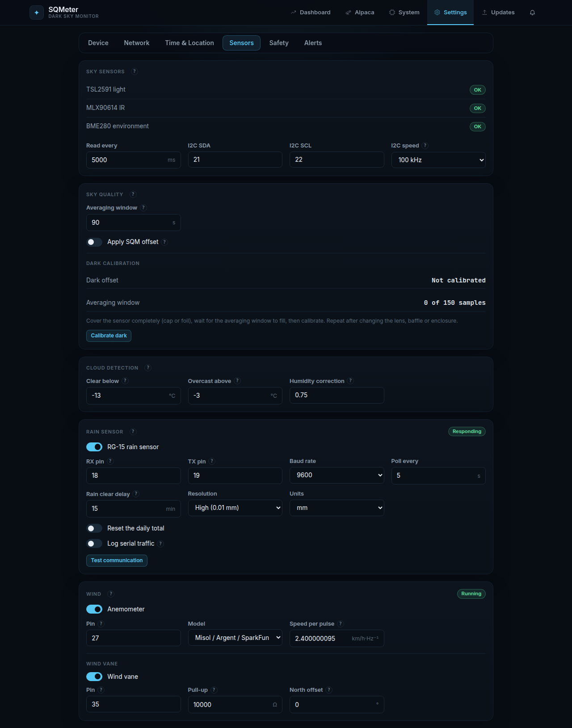The image size is (572, 728).
Task: Open the notifications bell icon
Action: click(532, 13)
